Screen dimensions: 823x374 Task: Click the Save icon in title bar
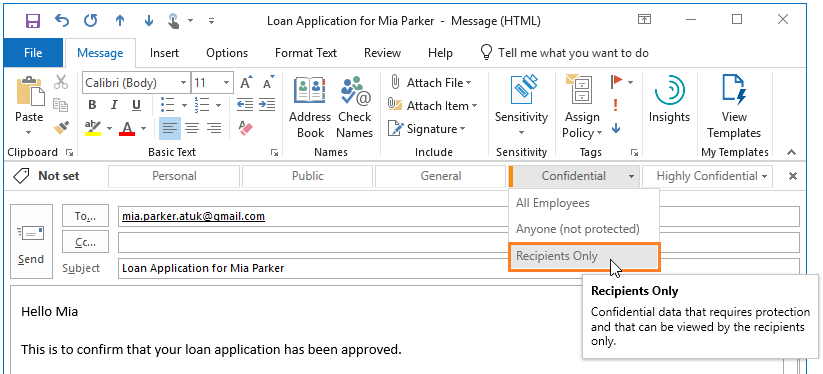click(x=33, y=21)
